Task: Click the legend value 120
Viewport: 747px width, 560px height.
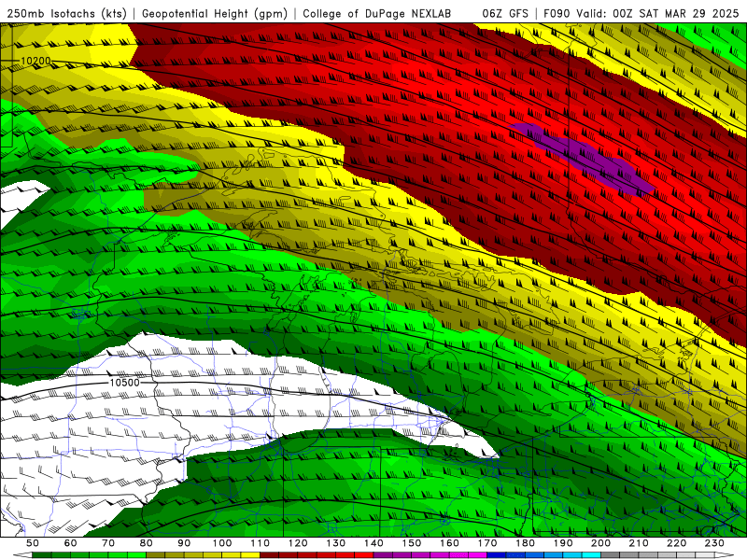Action: (298, 543)
